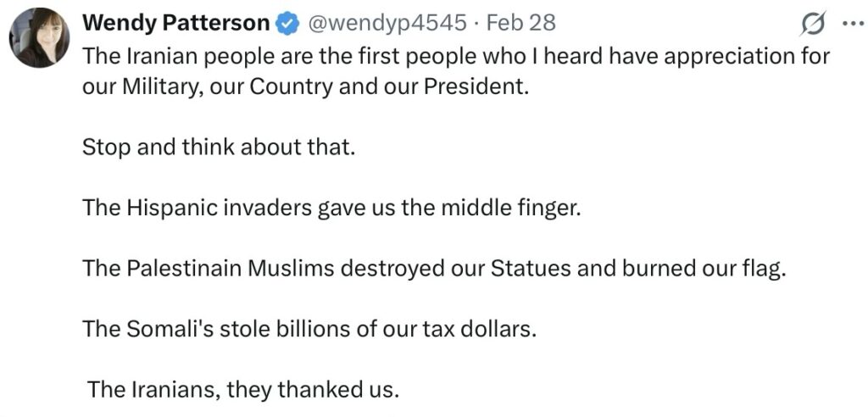Click the 'The Palestinain Muslims' sentence
The image size is (868, 417).
coord(435,268)
